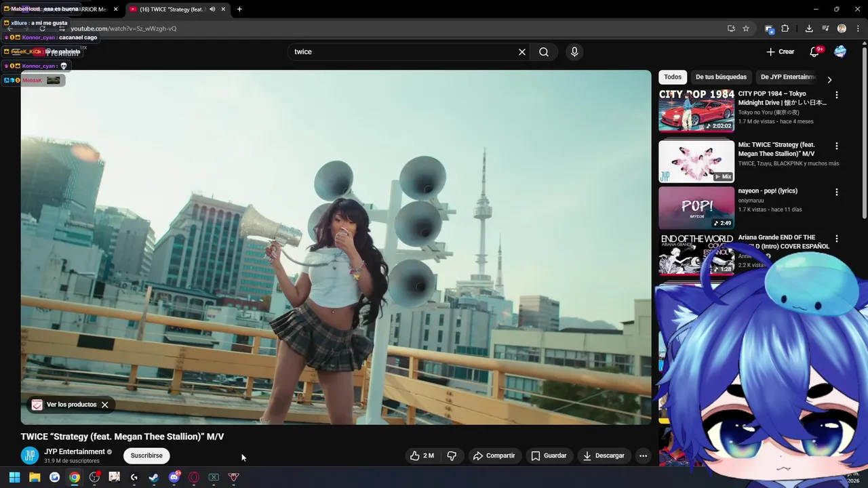Screen dimensions: 868x488
Task: Open a new browser tab
Action: (239, 9)
